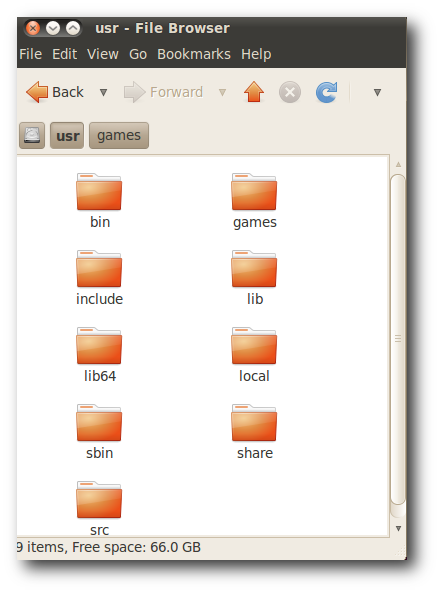Click the Forward navigation button
440x593 pixels.
coord(163,92)
